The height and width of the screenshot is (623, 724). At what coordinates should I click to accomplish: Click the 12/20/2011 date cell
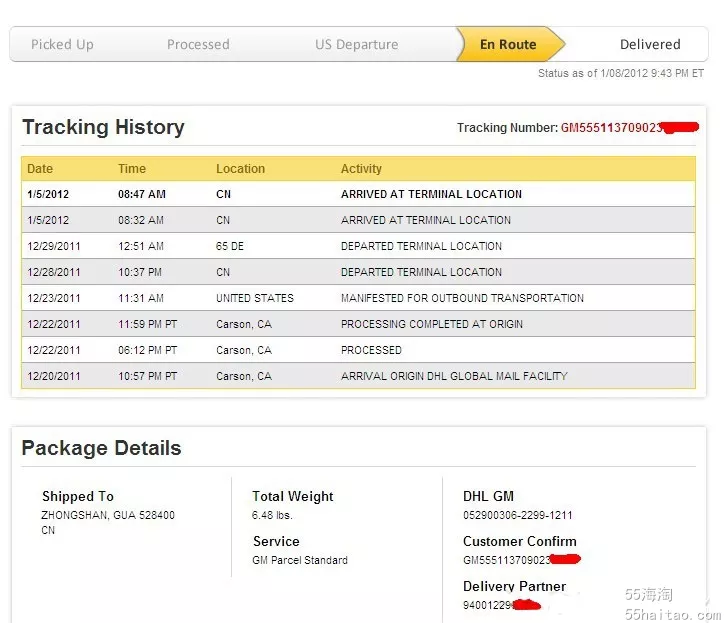(54, 376)
